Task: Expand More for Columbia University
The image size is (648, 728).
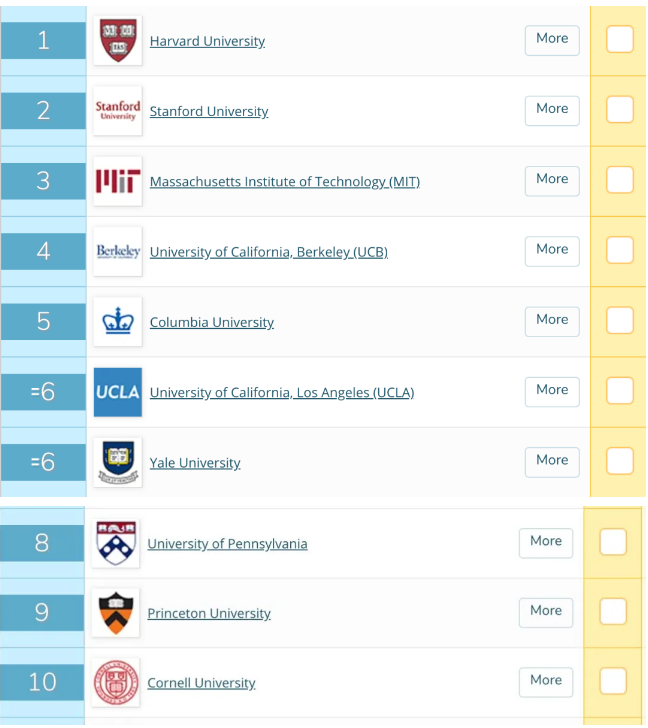Action: [552, 320]
